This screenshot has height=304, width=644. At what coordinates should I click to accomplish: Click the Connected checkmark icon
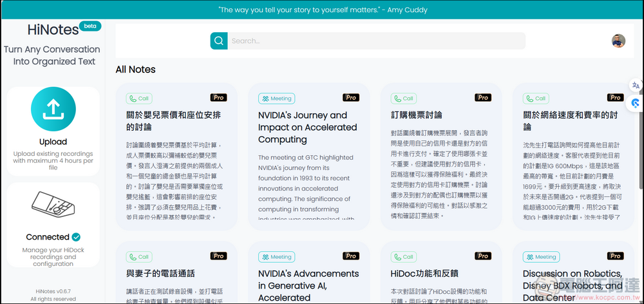click(76, 237)
